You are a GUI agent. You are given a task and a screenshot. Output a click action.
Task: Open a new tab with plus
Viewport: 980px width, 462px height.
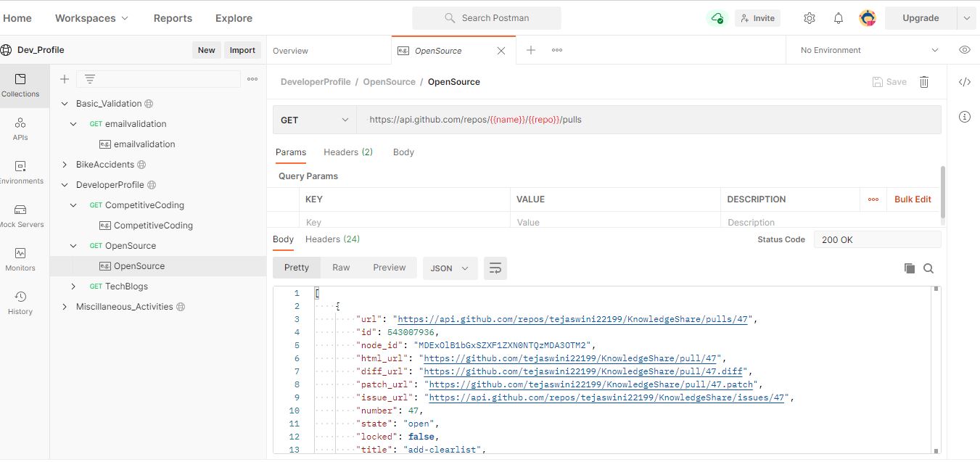pyautogui.click(x=531, y=50)
